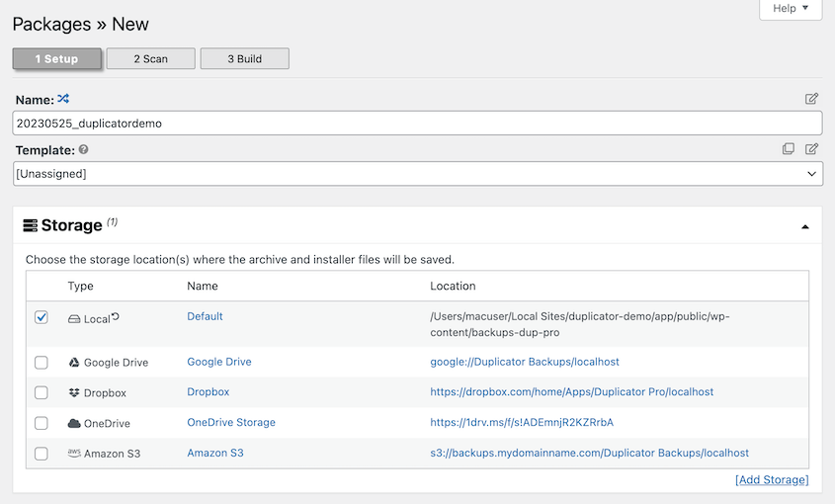Screen dimensions: 835x504
Task: Go to the 3 Build step
Action: pos(245,58)
